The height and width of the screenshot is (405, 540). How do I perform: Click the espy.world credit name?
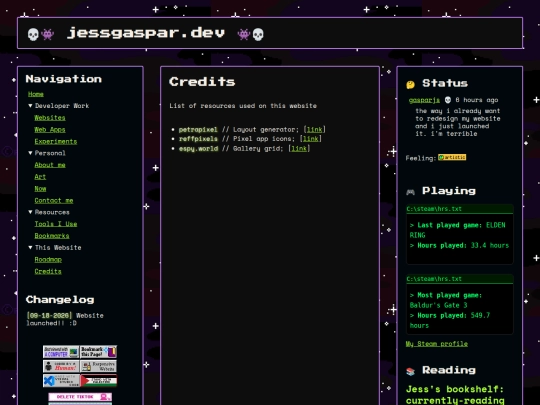(x=198, y=148)
